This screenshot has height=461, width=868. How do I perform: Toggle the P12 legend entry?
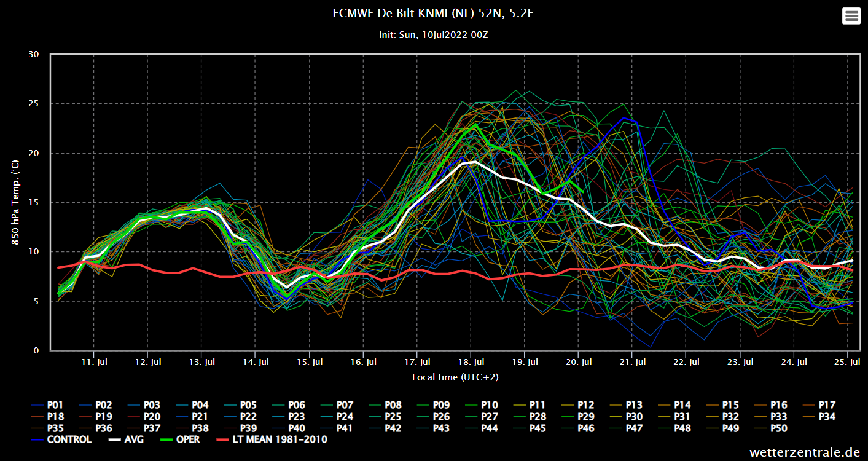click(577, 405)
